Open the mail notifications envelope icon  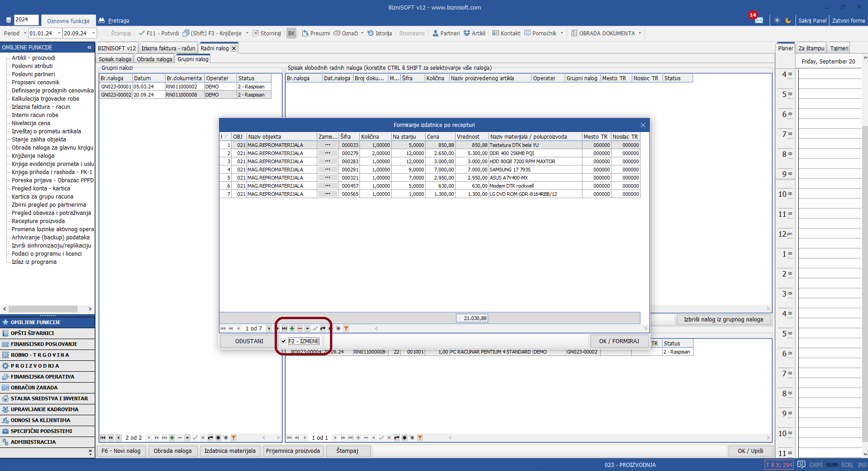[x=759, y=20]
